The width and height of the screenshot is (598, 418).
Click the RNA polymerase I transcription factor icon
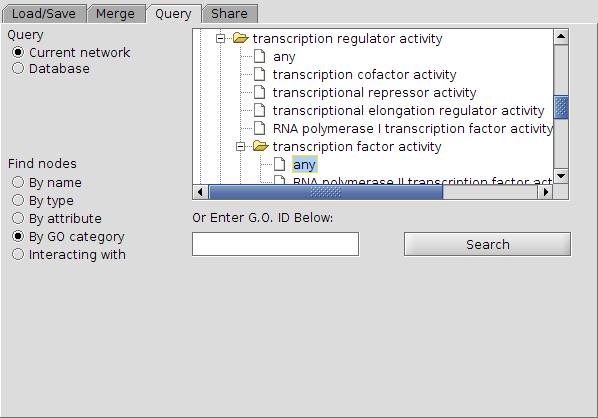(x=260, y=128)
